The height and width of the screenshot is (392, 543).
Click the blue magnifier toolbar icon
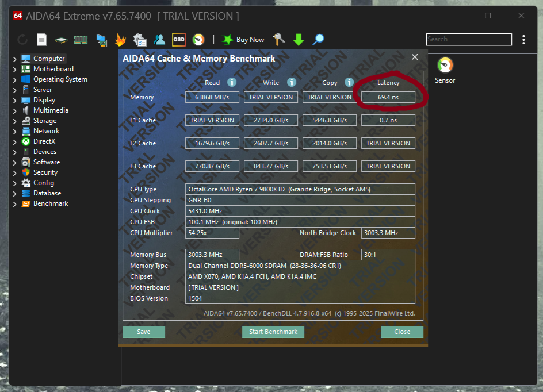tap(318, 40)
